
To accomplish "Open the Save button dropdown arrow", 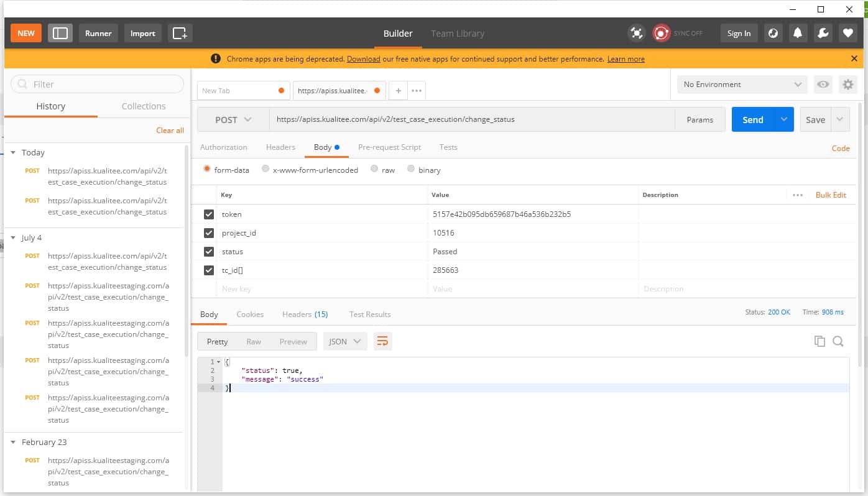I will [x=841, y=119].
